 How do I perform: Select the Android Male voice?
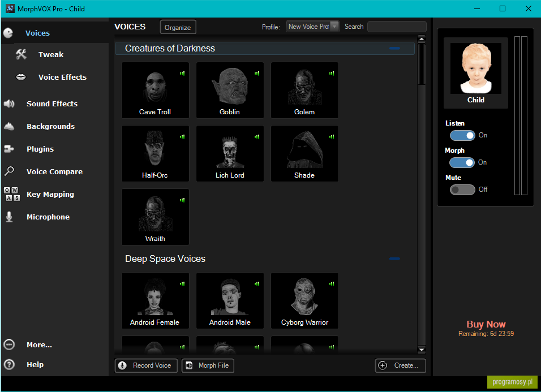[230, 300]
